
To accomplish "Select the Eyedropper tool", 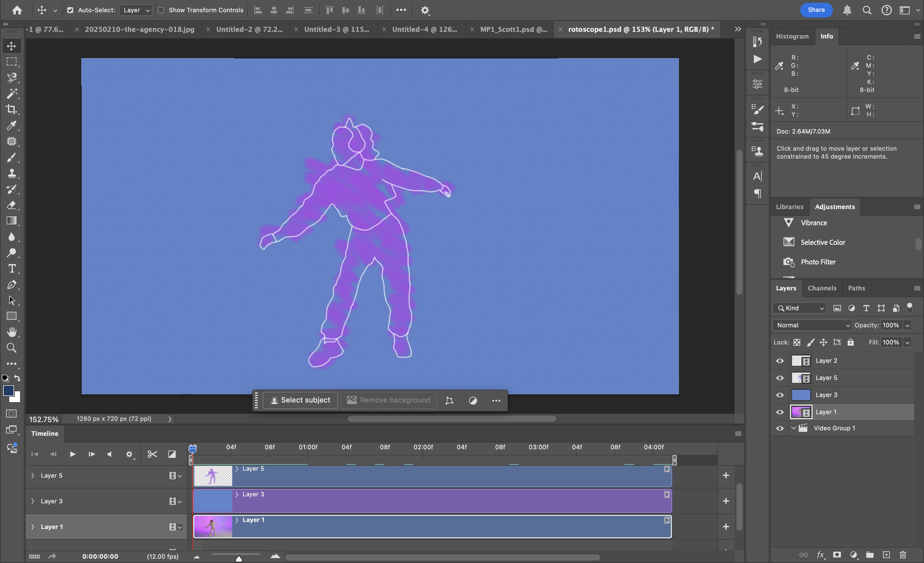I will click(11, 126).
